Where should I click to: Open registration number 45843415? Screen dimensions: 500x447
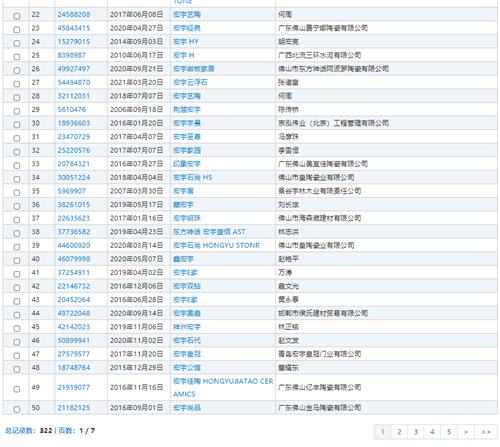74,28
